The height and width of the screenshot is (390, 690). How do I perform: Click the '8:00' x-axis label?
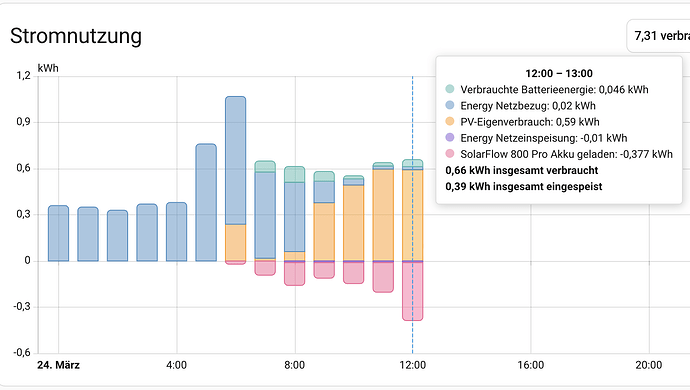point(294,365)
